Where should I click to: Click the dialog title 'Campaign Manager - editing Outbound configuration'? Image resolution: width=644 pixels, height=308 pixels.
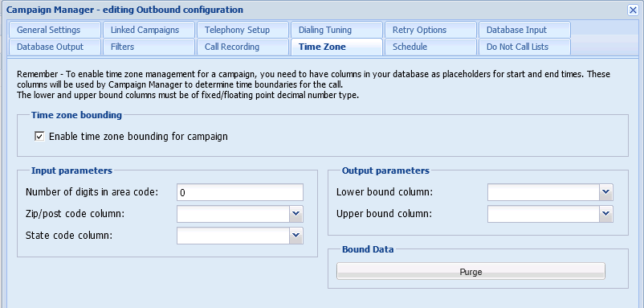pos(124,10)
